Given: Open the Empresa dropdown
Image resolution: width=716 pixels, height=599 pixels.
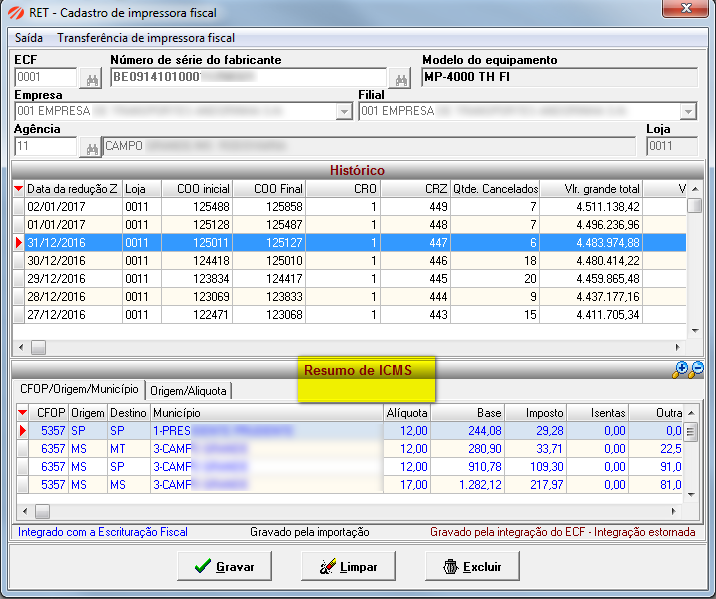Looking at the screenshot, I should (344, 111).
